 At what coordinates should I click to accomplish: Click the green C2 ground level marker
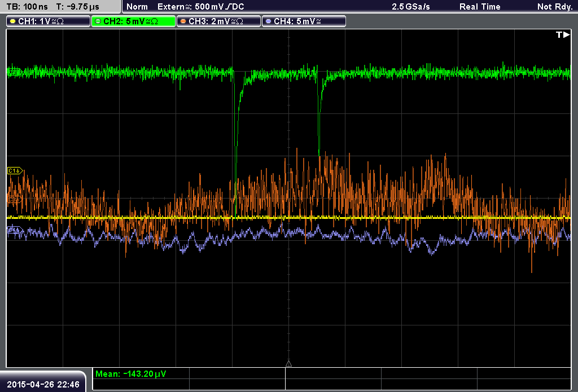(x=14, y=72)
